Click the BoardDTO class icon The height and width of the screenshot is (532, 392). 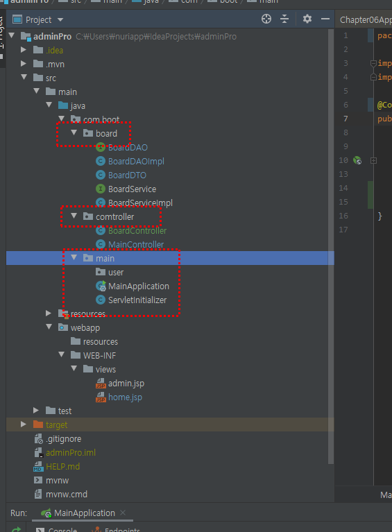101,175
